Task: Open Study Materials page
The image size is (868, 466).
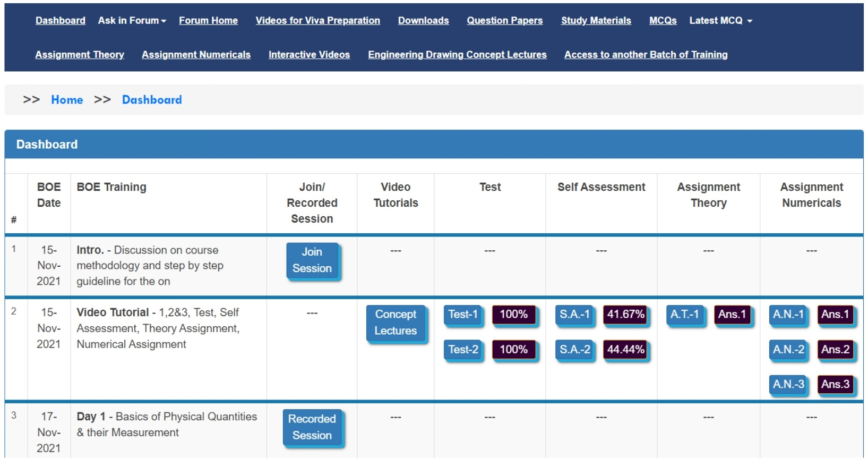Action: pyautogui.click(x=596, y=21)
